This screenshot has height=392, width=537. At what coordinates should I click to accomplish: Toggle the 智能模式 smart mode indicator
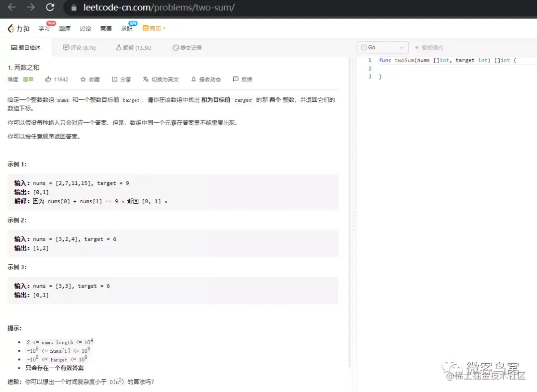click(x=429, y=48)
